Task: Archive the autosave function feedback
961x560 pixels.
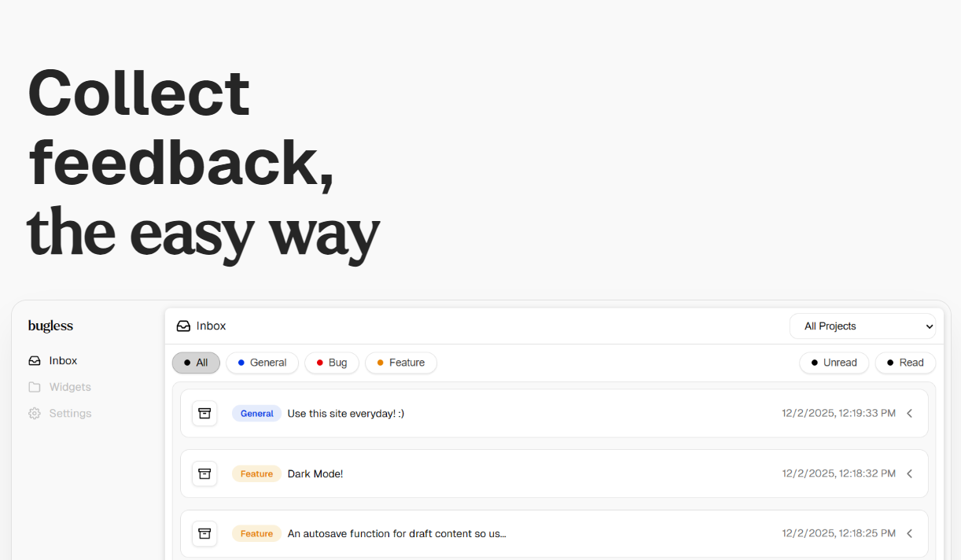Action: pos(204,533)
